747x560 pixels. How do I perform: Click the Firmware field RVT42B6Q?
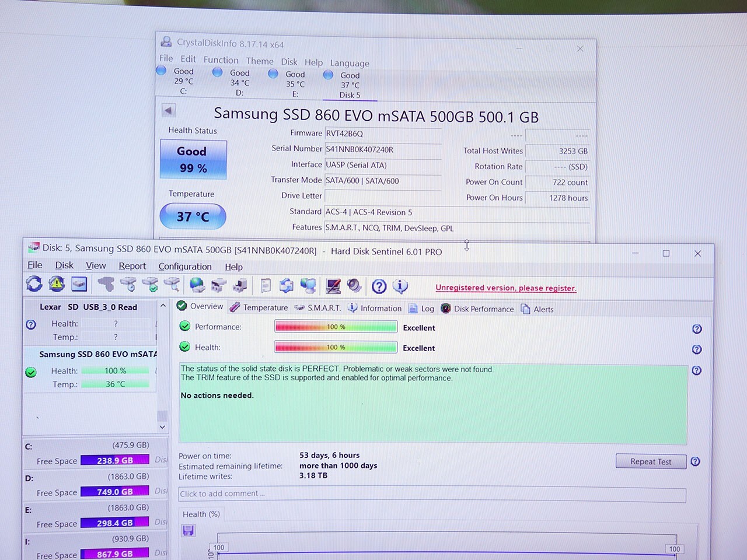[x=383, y=134]
